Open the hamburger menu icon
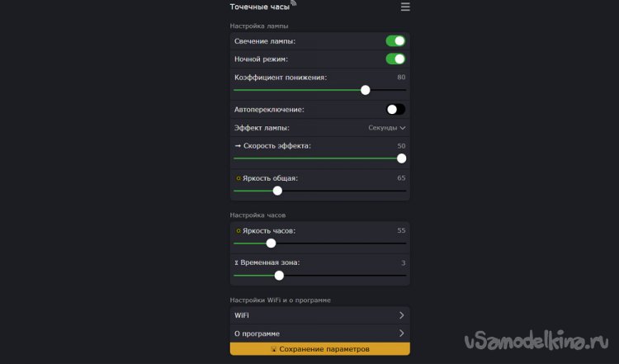Image resolution: width=619 pixels, height=364 pixels. 405,7
